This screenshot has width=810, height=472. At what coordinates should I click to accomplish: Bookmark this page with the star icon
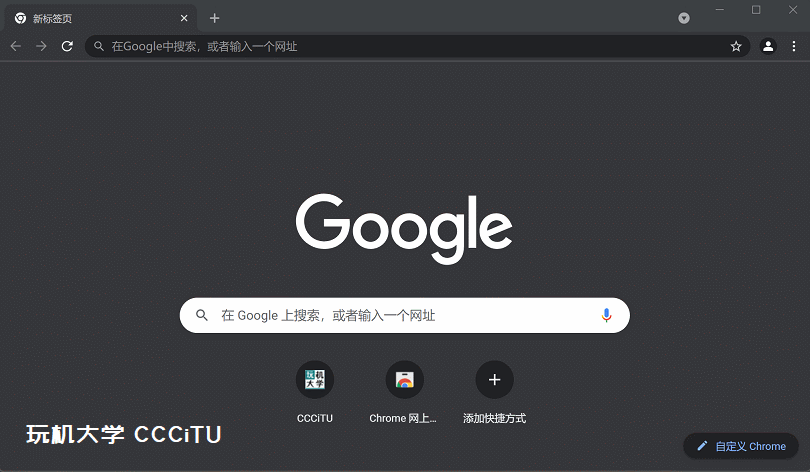coord(736,46)
